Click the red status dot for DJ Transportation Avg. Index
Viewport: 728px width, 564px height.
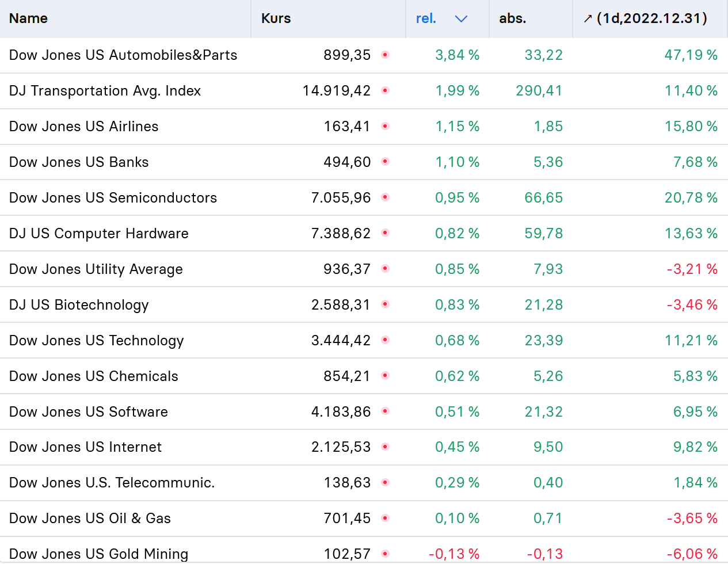pos(386,90)
